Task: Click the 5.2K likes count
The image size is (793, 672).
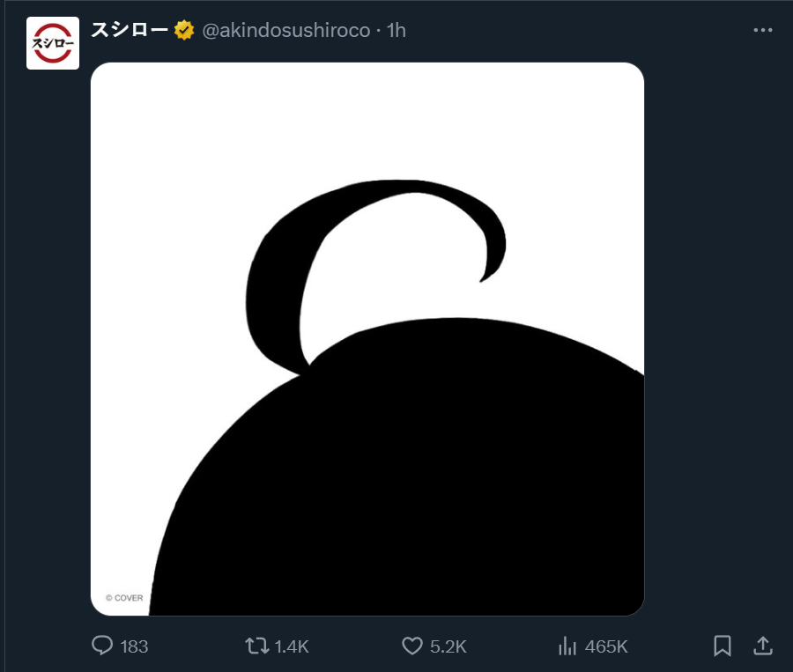Action: 448,646
